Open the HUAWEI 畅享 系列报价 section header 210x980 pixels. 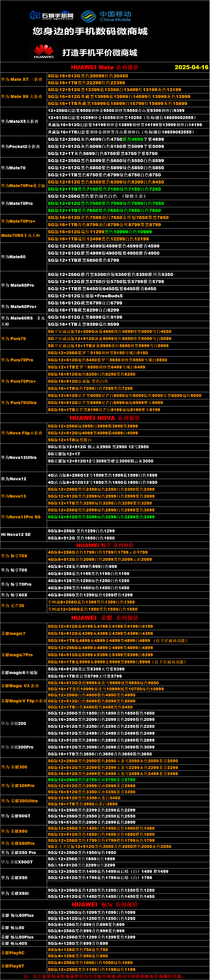pyautogui.click(x=104, y=545)
